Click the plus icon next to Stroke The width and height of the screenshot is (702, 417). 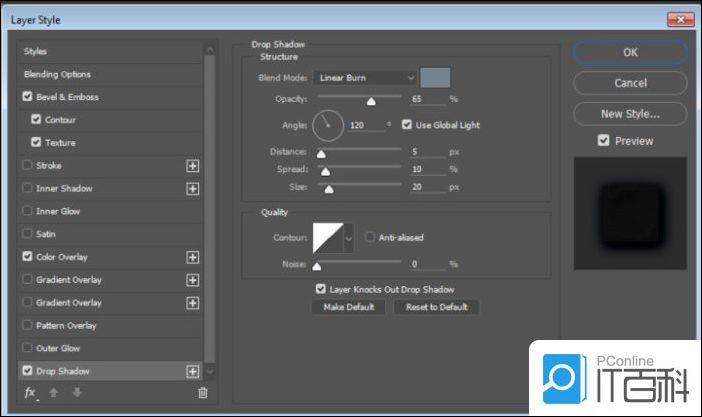point(193,166)
